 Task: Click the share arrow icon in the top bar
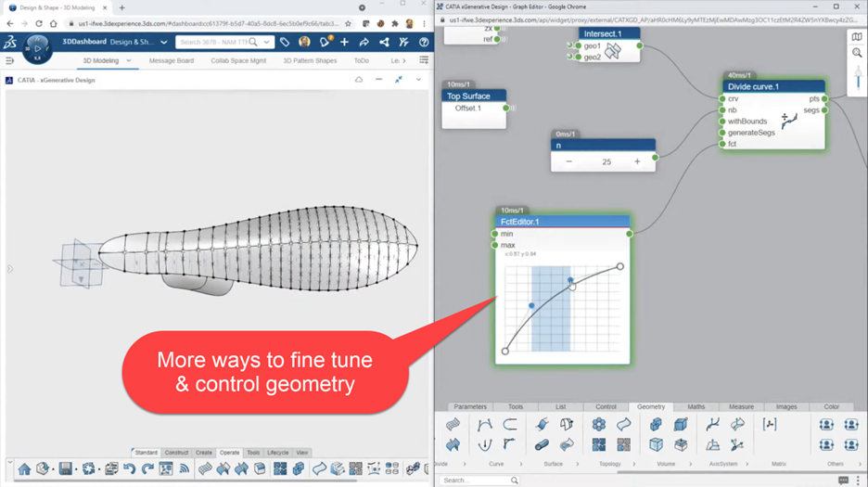tap(364, 42)
